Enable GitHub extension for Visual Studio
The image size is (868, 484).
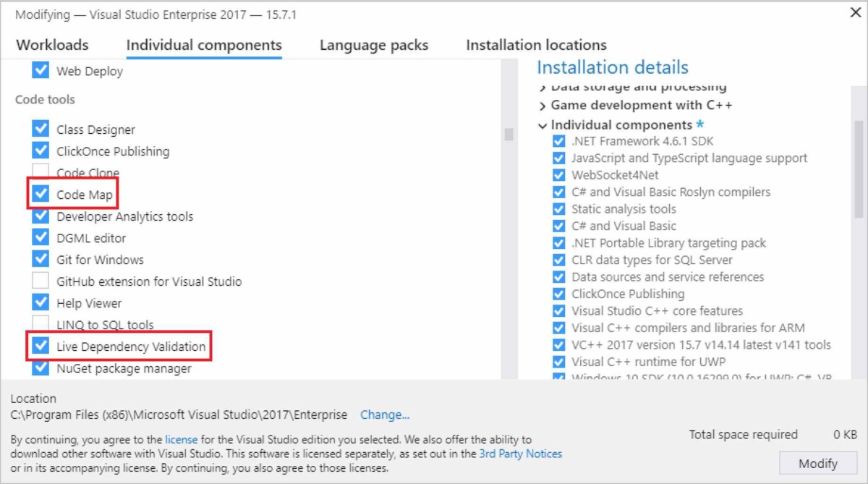42,281
